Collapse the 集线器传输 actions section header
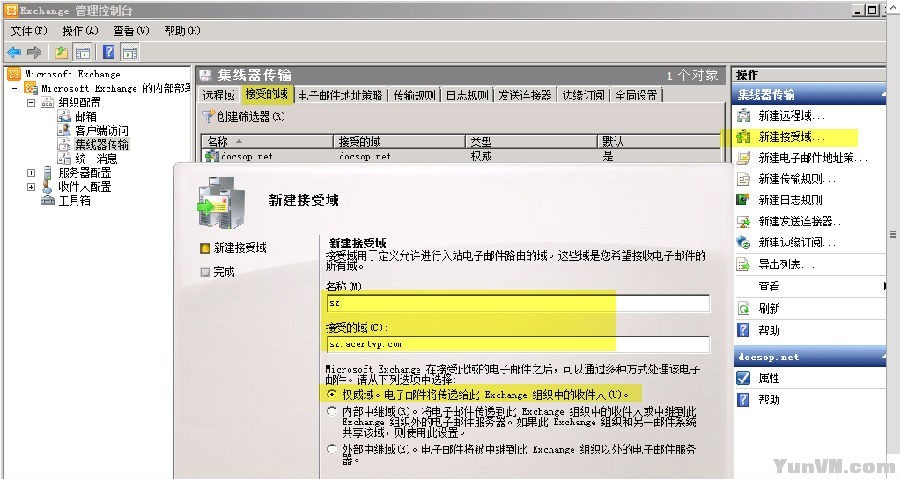The width and height of the screenshot is (900, 479). pos(883,95)
